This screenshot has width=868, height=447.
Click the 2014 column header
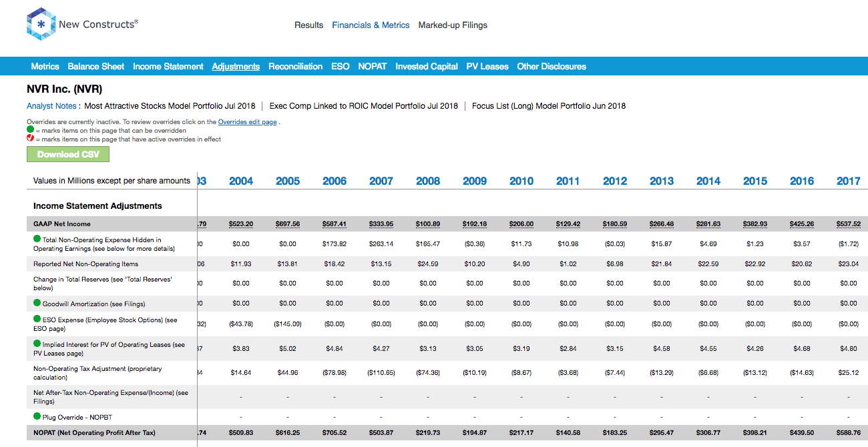click(708, 181)
